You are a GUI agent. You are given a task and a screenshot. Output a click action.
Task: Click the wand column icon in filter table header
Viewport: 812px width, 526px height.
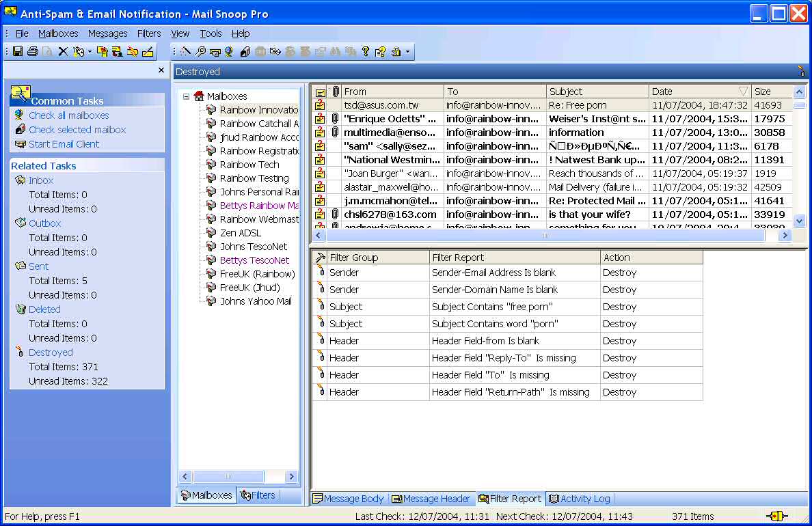point(321,258)
